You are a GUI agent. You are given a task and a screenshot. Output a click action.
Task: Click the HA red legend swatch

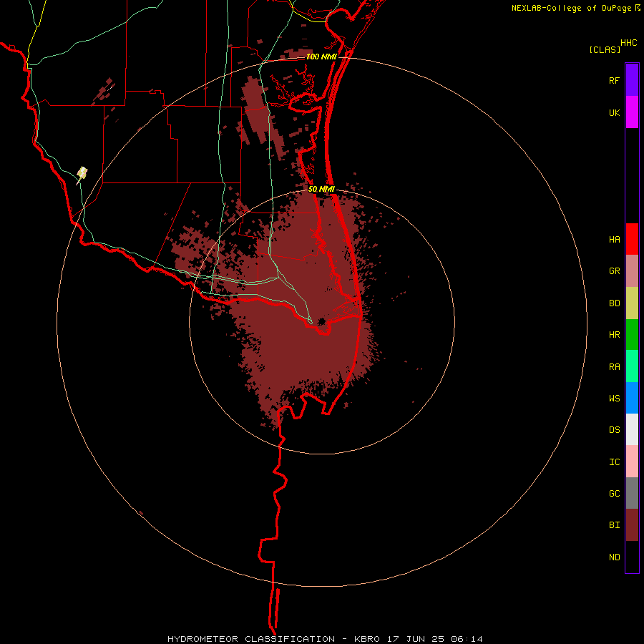pos(632,239)
